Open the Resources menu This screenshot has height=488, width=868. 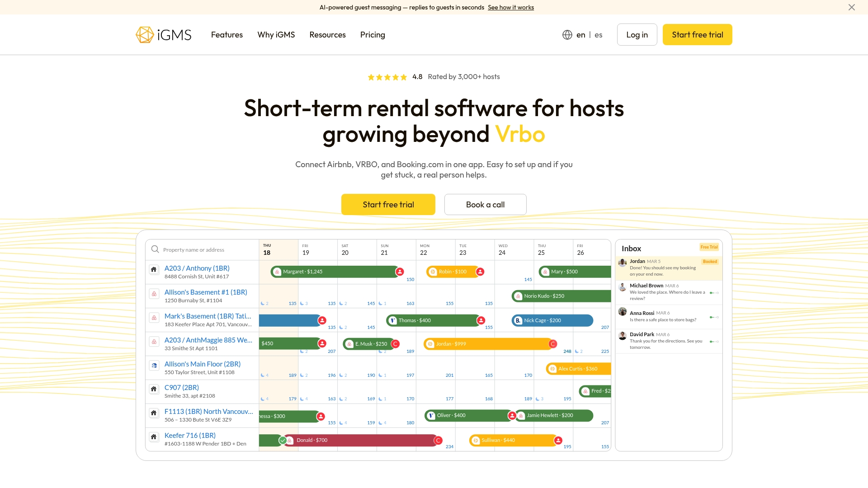(327, 35)
